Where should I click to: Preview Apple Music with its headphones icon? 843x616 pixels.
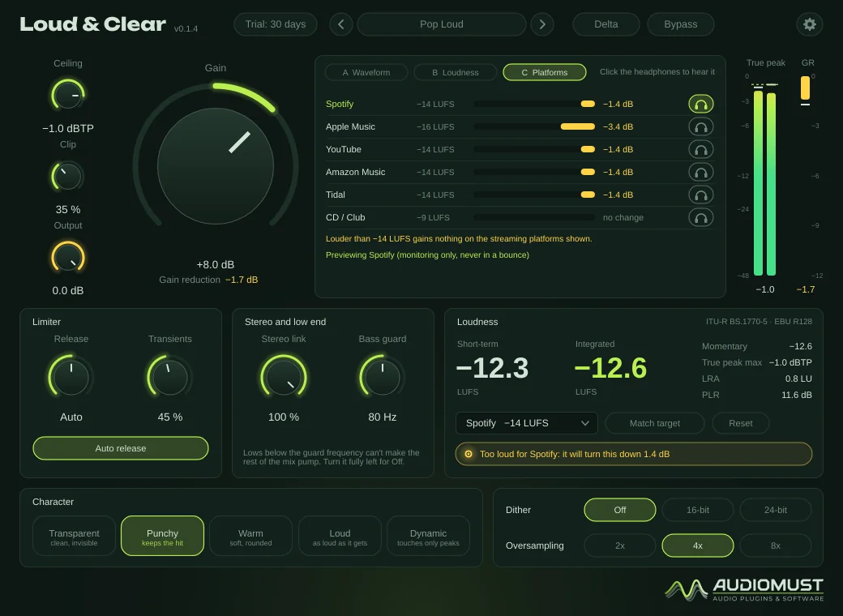pyautogui.click(x=700, y=127)
